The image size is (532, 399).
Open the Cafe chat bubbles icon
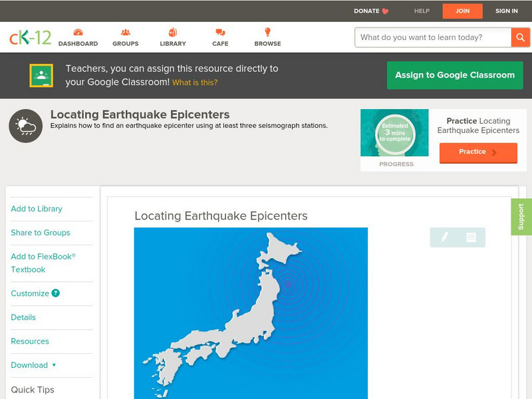(x=219, y=31)
